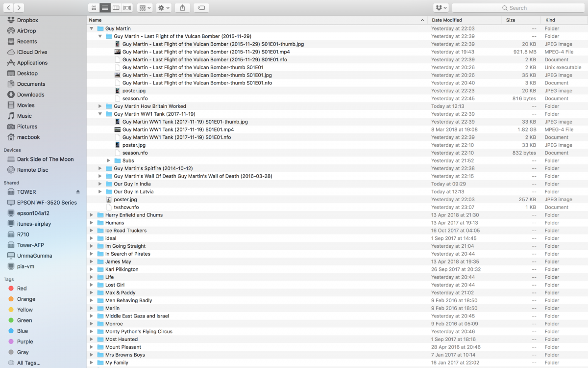The width and height of the screenshot is (588, 368).
Task: Click the Edit Tags toolbar button
Action: coord(201,8)
